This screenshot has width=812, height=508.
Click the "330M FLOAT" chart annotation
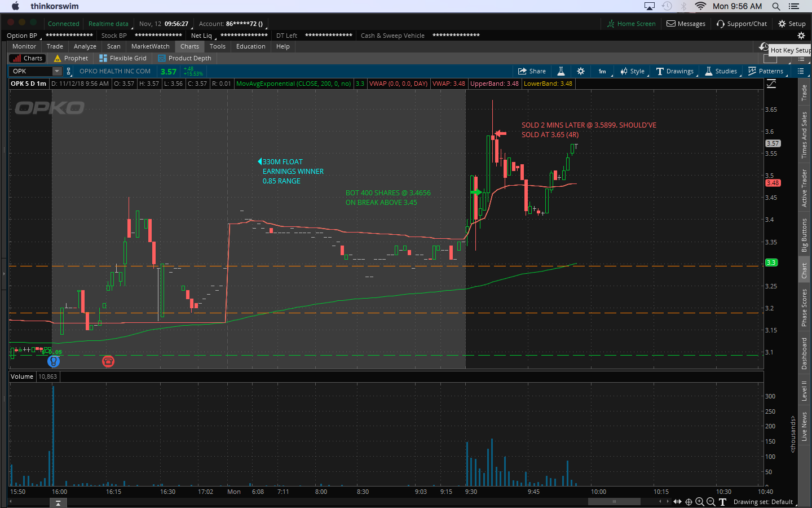[x=283, y=162]
